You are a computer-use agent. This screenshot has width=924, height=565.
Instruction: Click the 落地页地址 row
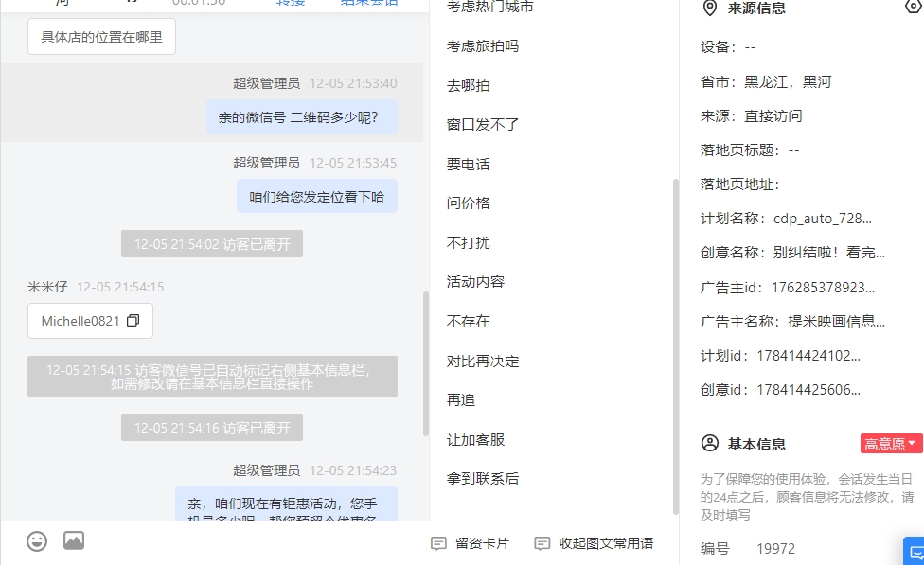pyautogui.click(x=750, y=185)
